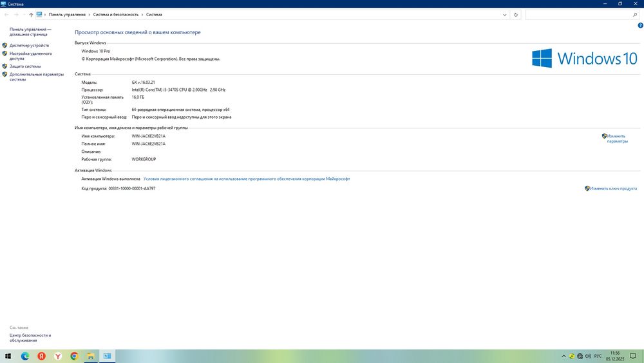Click the window title bar system icon

click(x=3, y=4)
